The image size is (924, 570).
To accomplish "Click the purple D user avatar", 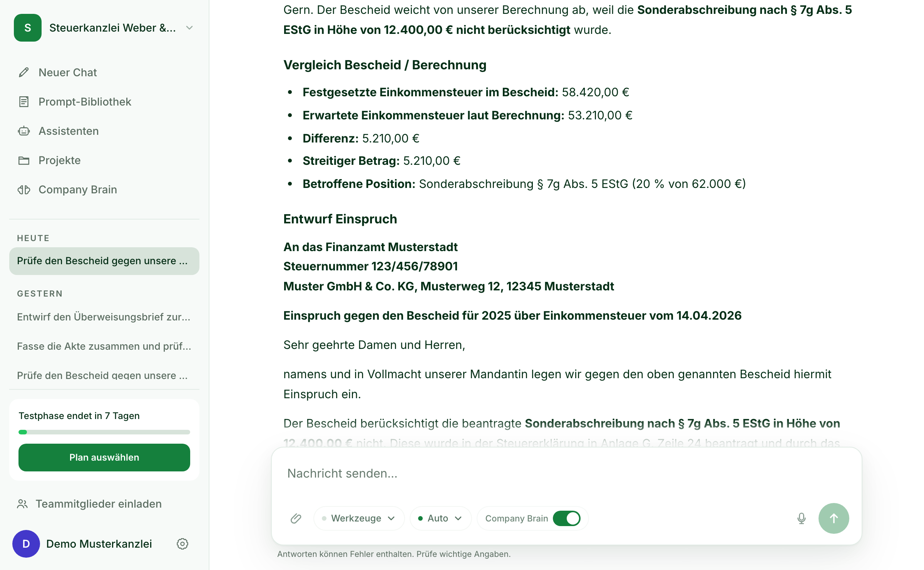I will pos(26,544).
